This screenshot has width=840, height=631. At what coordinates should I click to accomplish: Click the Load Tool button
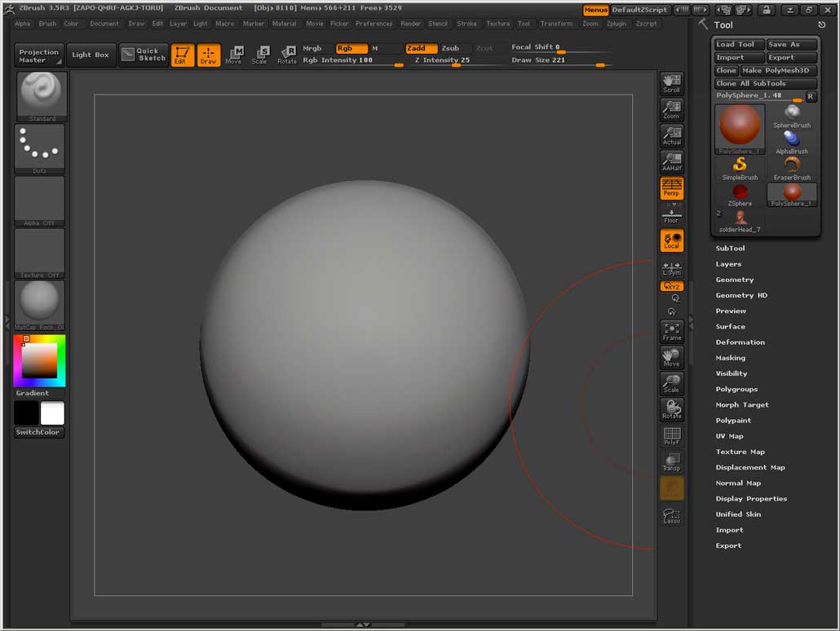click(x=738, y=45)
